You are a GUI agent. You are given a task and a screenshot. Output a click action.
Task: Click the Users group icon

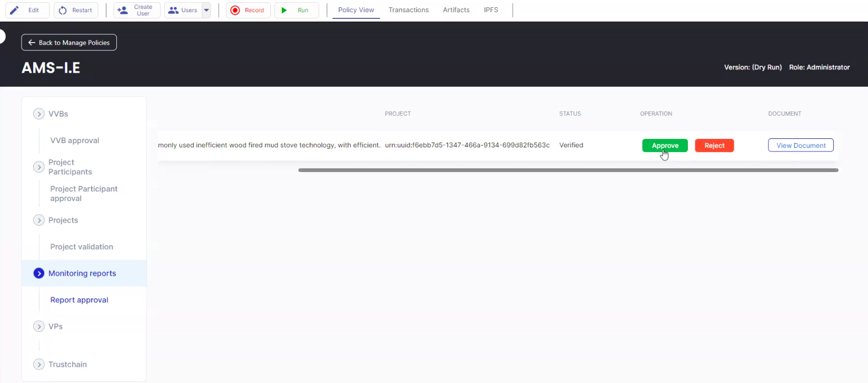173,10
